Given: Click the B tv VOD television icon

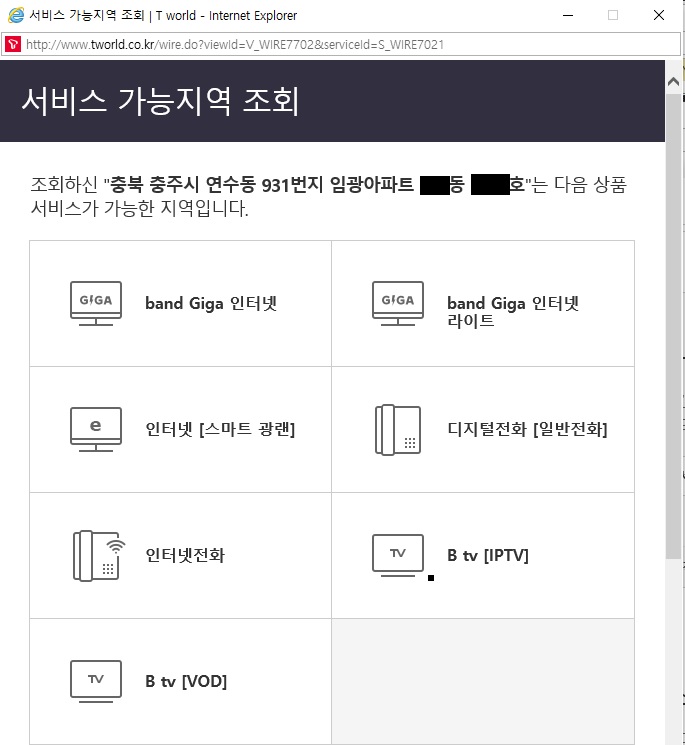Looking at the screenshot, I should pyautogui.click(x=96, y=681).
